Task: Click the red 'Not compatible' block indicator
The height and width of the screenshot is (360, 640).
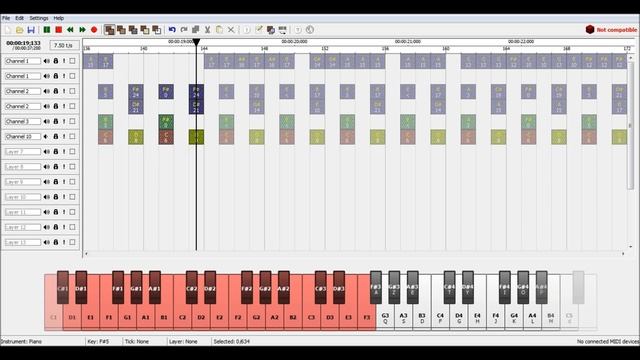Action: (611, 30)
